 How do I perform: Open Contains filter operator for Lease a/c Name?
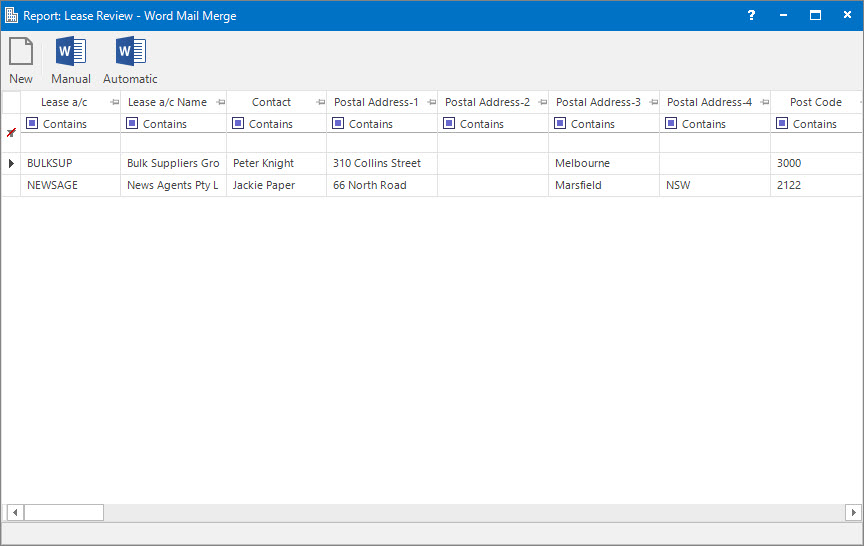pyautogui.click(x=132, y=123)
